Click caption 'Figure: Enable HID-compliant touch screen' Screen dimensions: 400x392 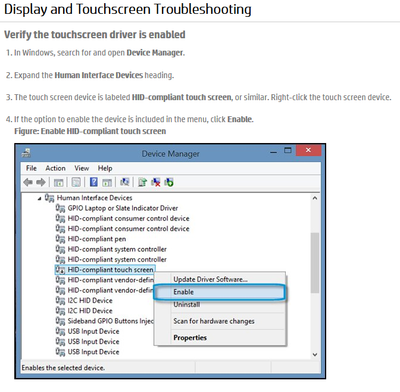(x=90, y=131)
